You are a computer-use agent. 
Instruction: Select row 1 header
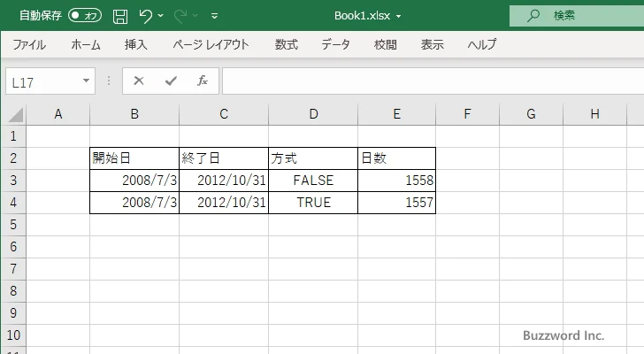13,136
